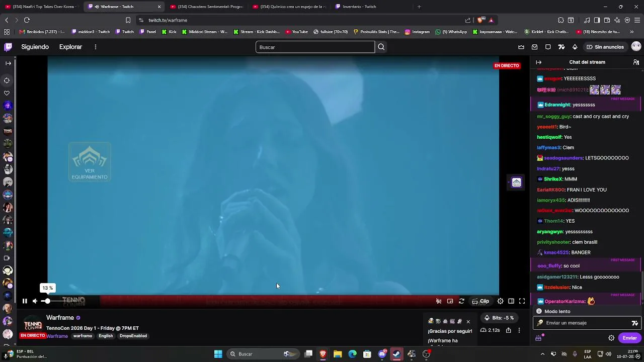Open the chat community users icon

coord(636,62)
